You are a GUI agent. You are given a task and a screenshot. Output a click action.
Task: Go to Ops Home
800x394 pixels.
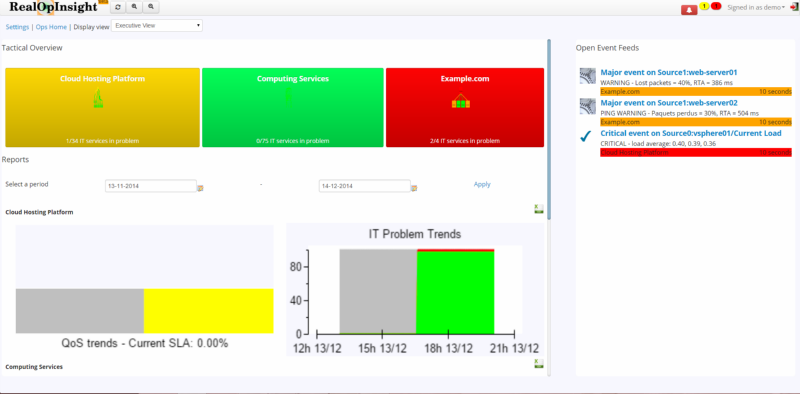pos(51,27)
